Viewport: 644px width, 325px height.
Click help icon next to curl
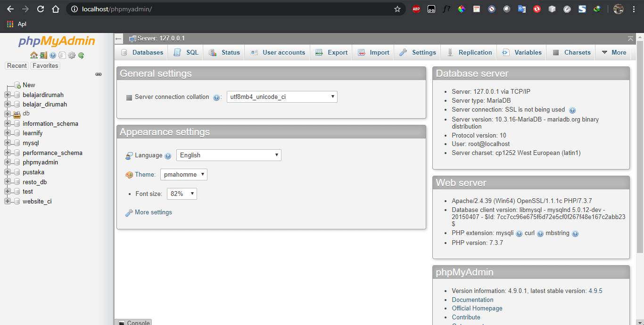point(540,234)
